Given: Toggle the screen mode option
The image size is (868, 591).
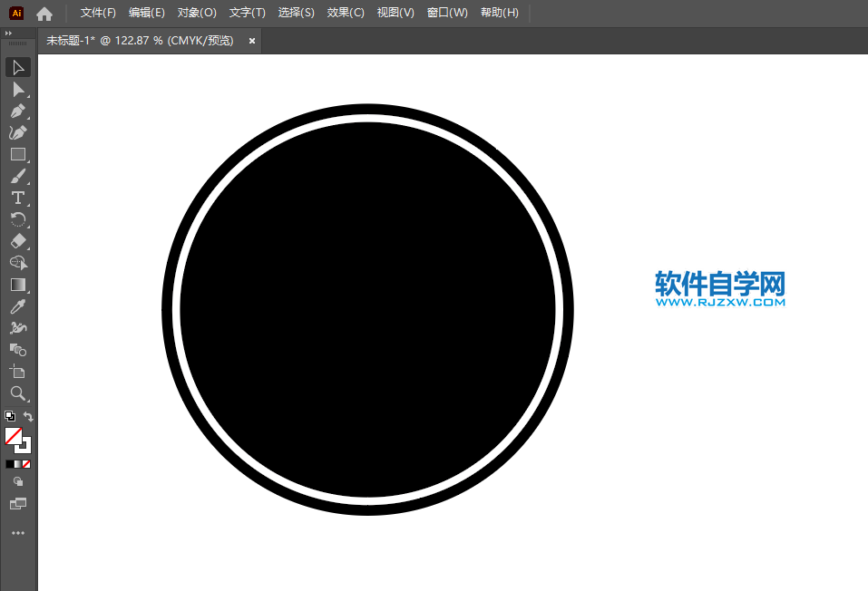Looking at the screenshot, I should [18, 501].
